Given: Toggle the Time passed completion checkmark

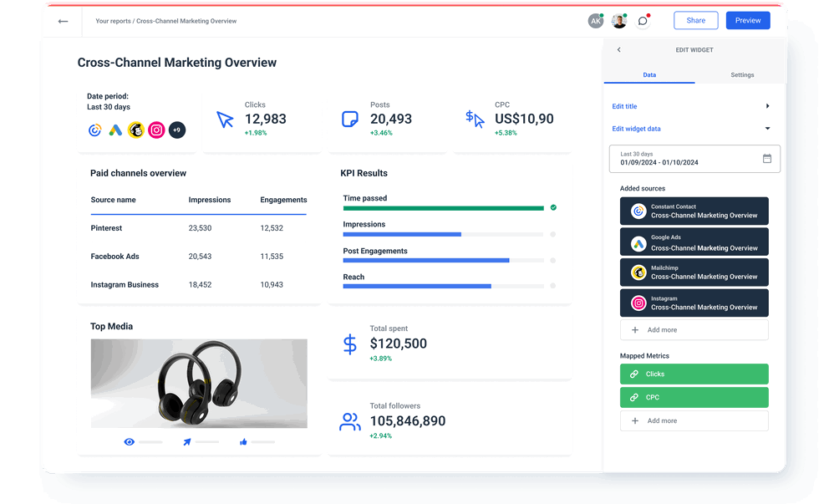Looking at the screenshot, I should point(552,207).
